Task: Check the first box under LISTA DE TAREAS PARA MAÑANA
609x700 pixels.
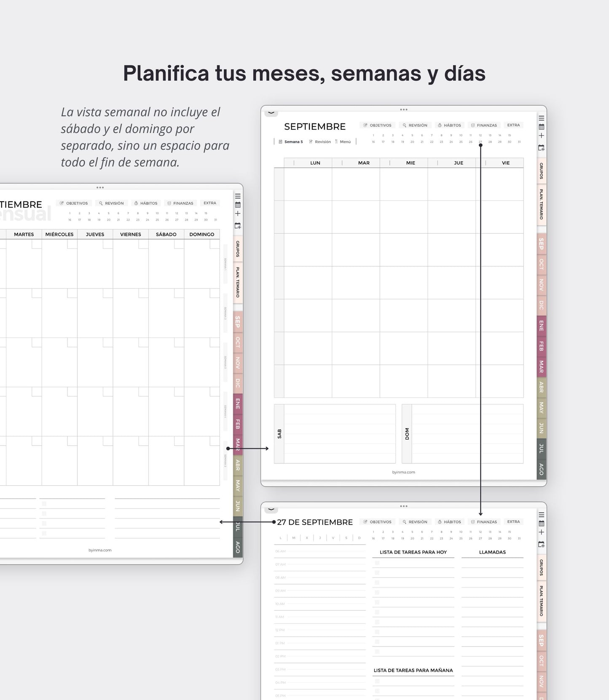Action: click(x=377, y=681)
